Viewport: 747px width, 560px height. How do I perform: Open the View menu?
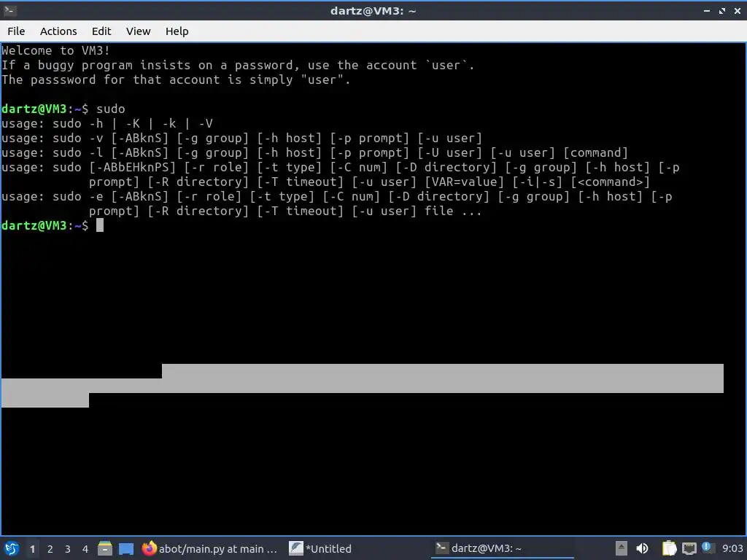point(138,31)
